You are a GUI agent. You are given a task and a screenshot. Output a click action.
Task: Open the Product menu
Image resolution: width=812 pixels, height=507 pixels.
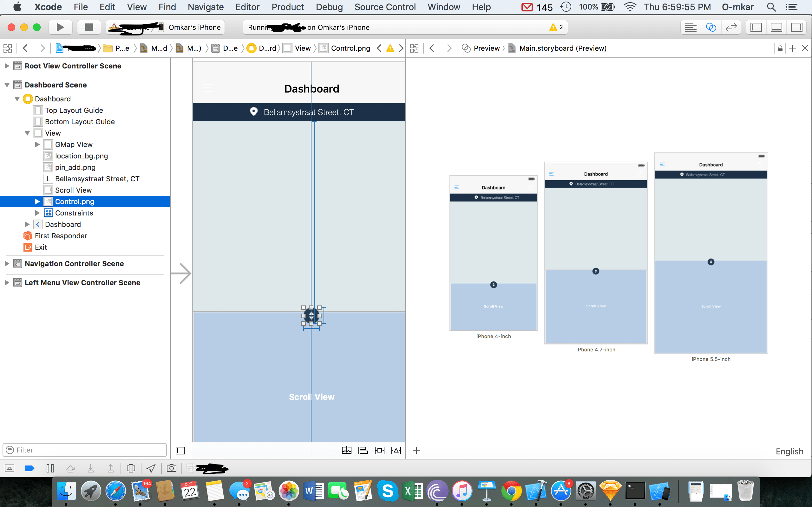288,7
